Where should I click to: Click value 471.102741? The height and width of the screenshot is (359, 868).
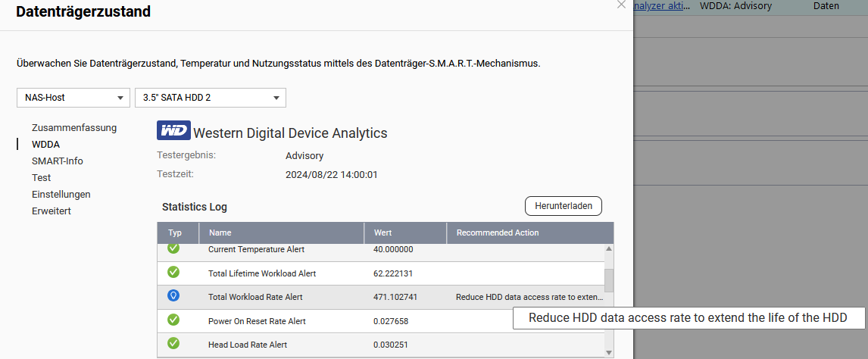[x=395, y=297]
